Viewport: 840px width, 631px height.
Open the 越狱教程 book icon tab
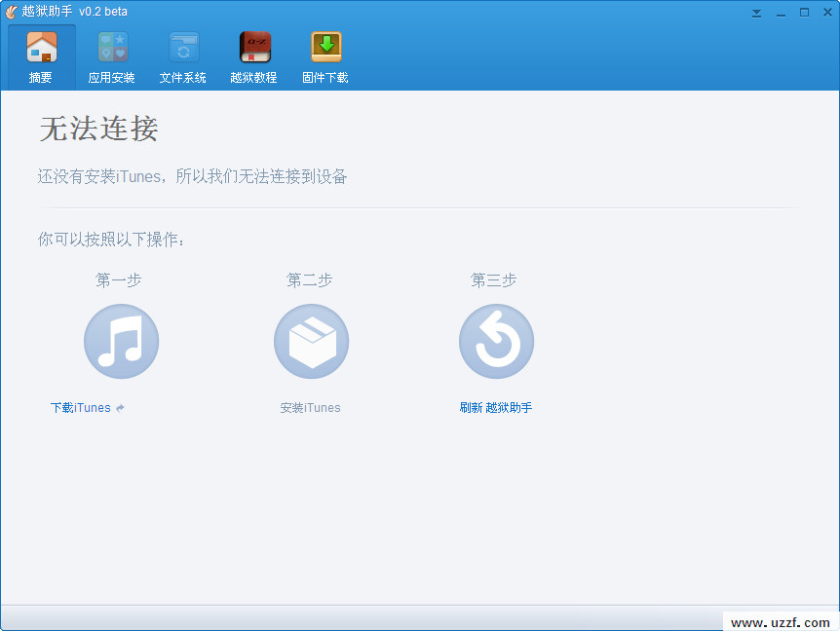pos(254,56)
